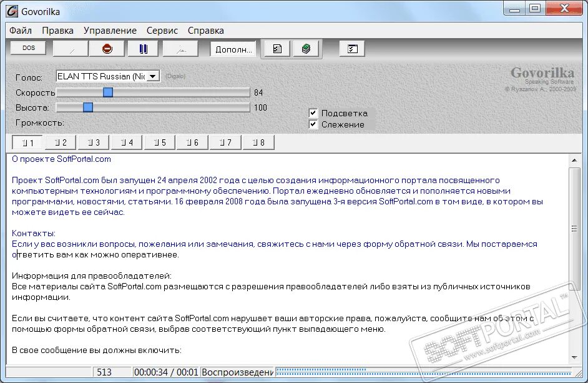Switch to text tab 8
Screen dimensions: 588x383
click(x=258, y=142)
